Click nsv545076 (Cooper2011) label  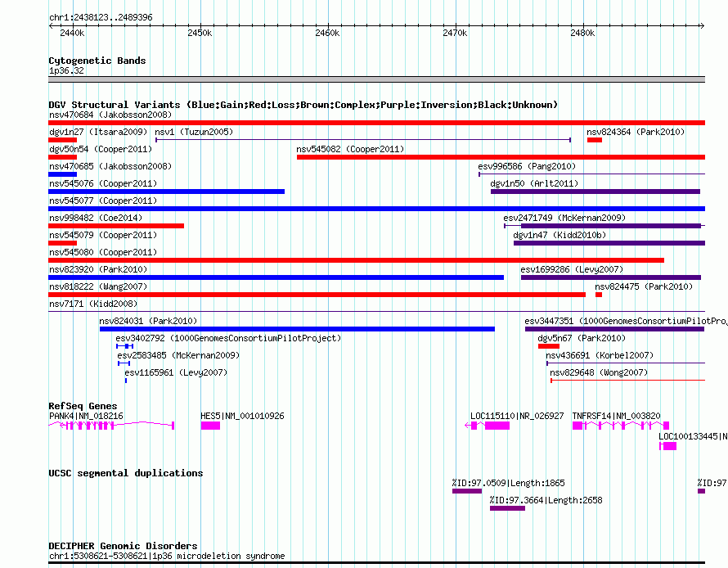[102, 183]
